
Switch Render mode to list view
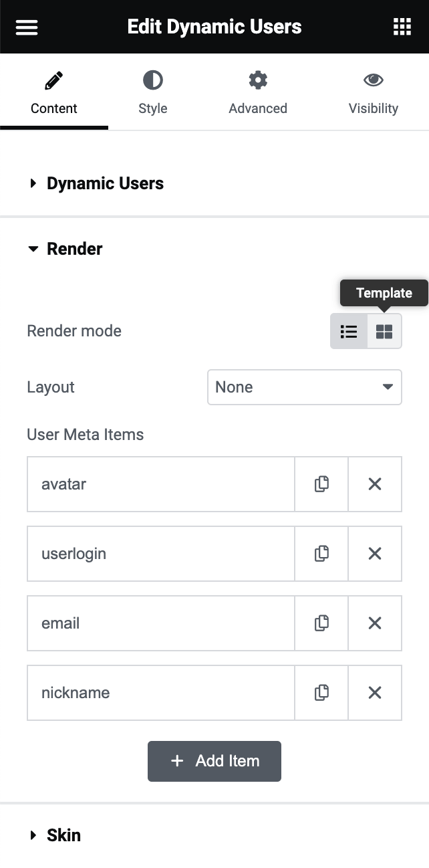tap(348, 331)
